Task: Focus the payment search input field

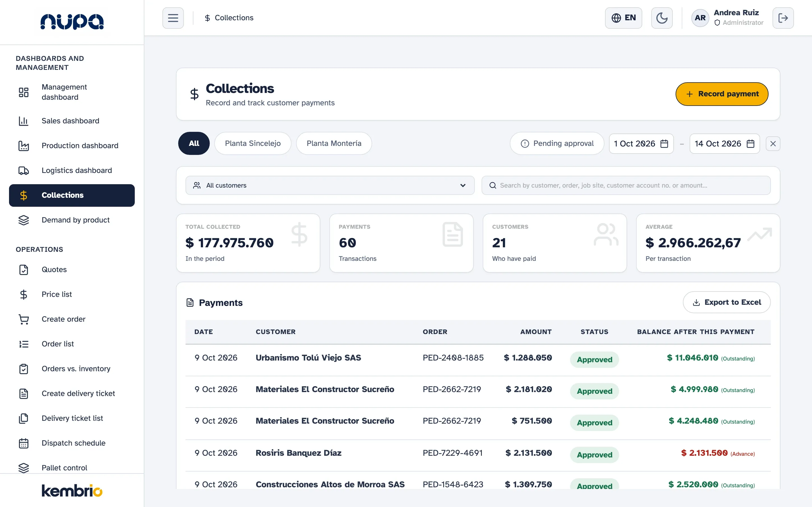Action: [x=626, y=185]
